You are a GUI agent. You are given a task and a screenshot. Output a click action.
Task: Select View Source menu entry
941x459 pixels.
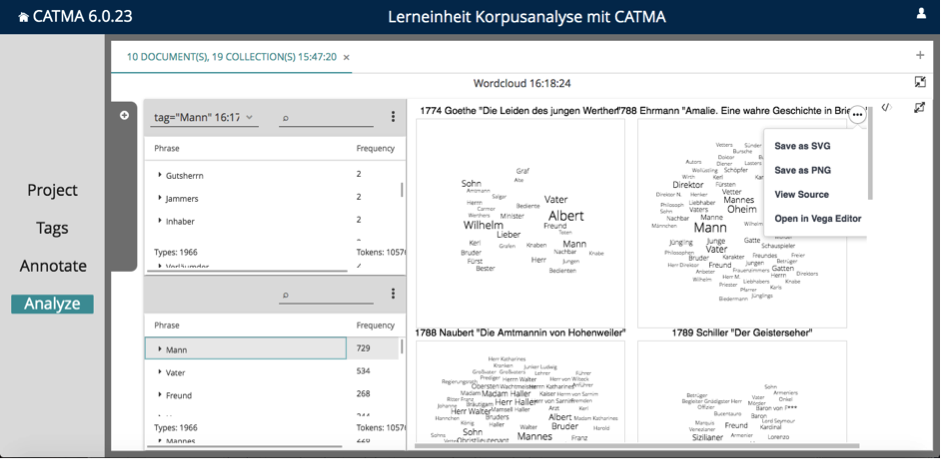point(801,194)
